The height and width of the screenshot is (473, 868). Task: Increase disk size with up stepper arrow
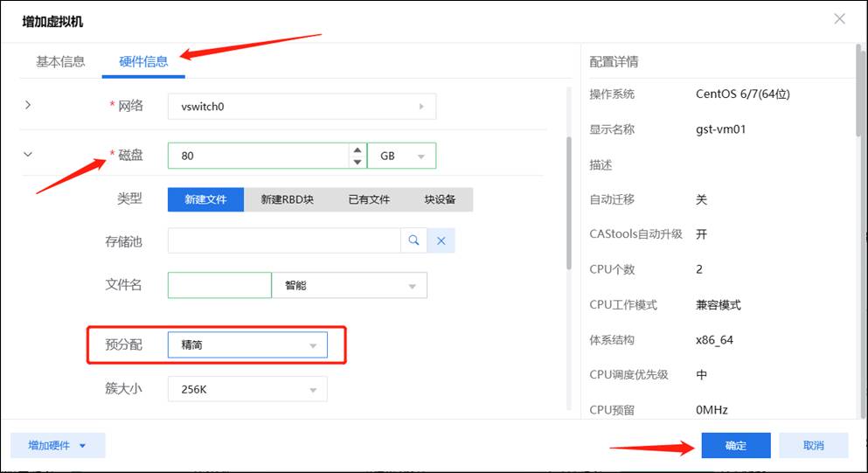pyautogui.click(x=357, y=150)
